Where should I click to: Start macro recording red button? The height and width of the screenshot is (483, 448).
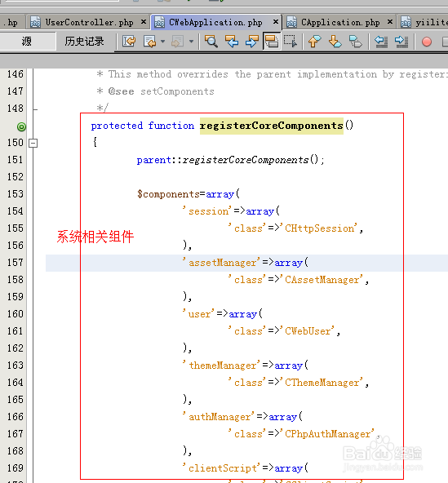tap(427, 42)
